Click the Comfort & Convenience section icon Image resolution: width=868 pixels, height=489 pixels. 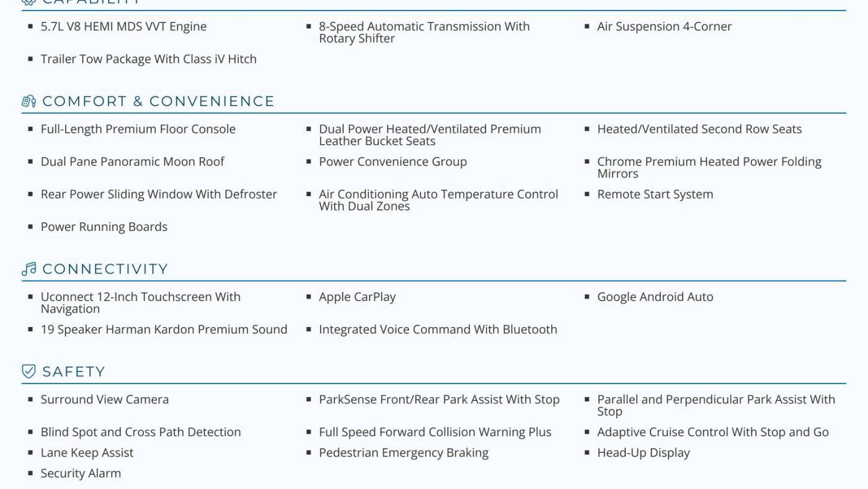click(29, 101)
